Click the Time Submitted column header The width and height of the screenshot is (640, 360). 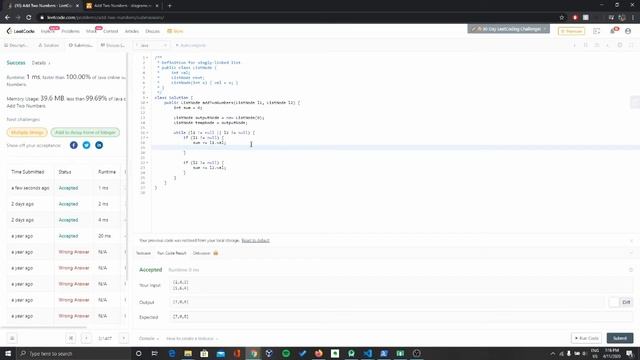(x=27, y=172)
